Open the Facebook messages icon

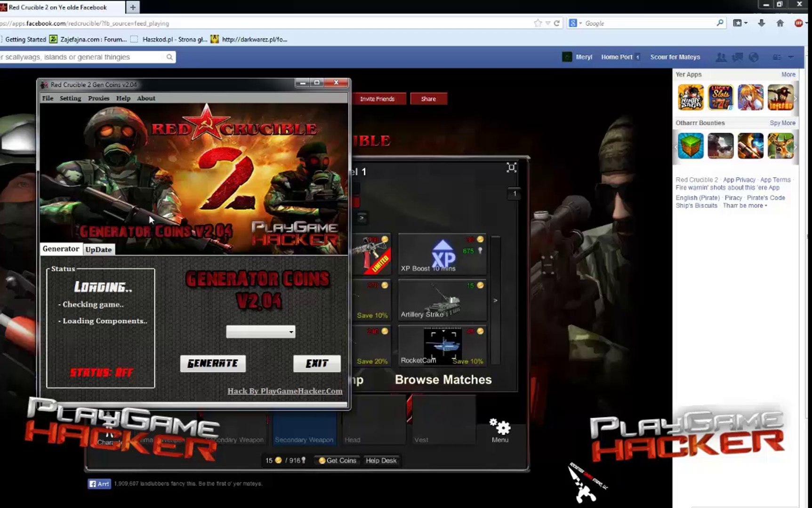[737, 57]
